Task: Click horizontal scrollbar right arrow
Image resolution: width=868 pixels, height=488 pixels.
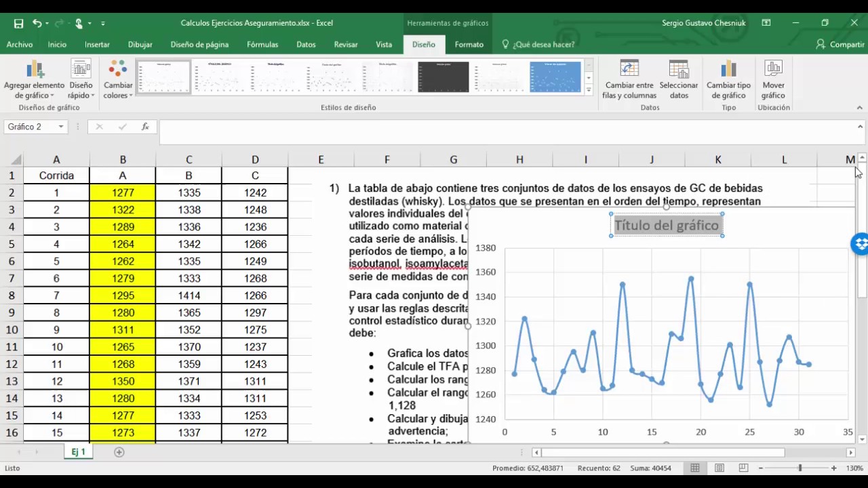Action: pos(850,453)
